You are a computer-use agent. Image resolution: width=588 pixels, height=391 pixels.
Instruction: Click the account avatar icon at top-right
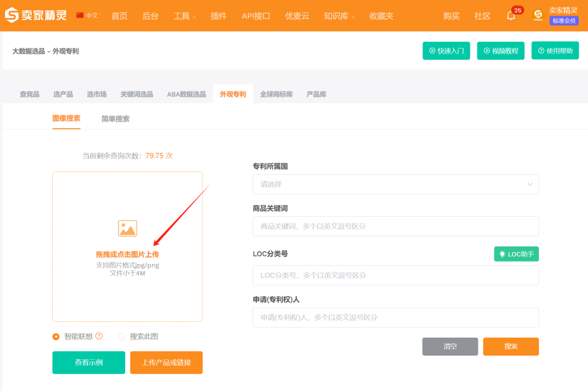(x=538, y=15)
